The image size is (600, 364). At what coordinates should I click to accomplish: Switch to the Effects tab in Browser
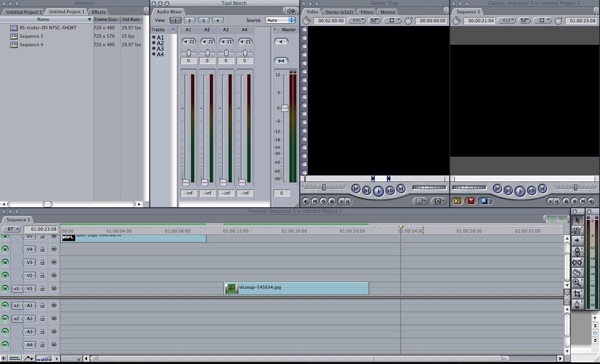98,12
